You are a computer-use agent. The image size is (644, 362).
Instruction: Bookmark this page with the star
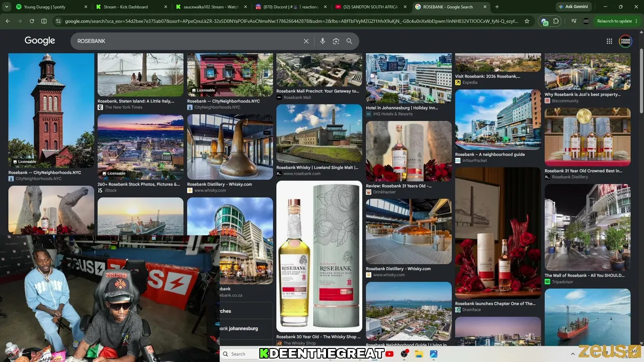click(x=527, y=21)
